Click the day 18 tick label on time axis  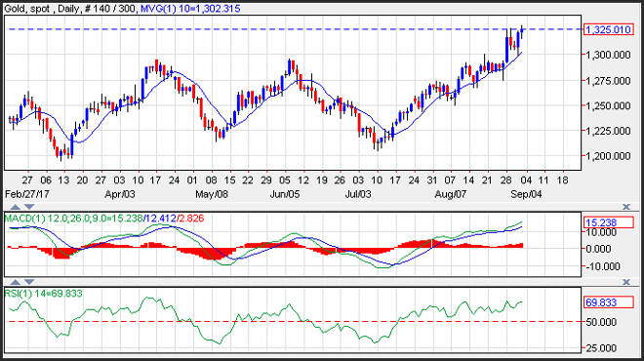coord(562,180)
